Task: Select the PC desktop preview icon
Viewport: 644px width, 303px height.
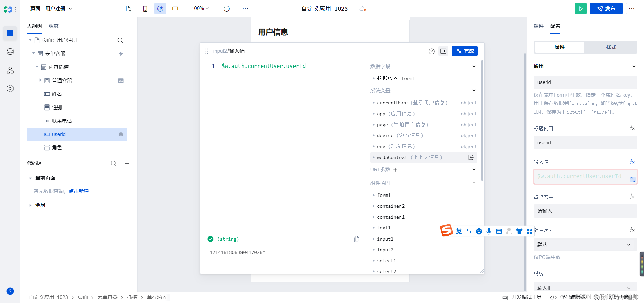Action: [175, 9]
